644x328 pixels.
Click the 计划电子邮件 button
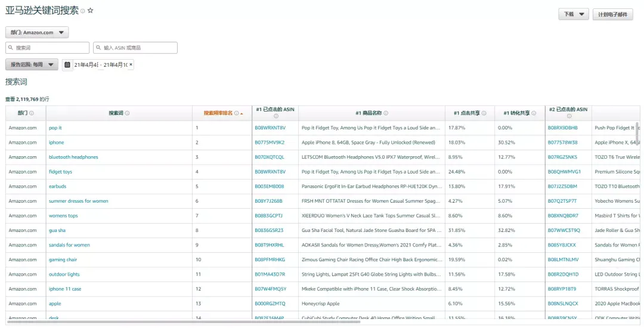[x=612, y=14]
